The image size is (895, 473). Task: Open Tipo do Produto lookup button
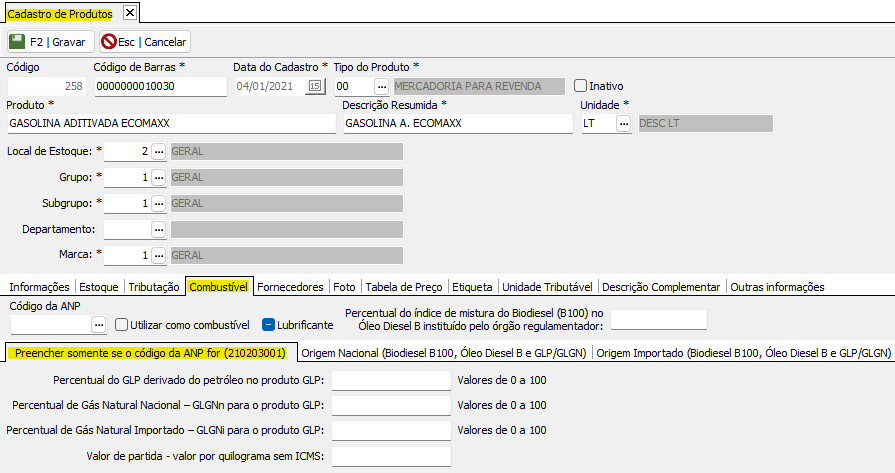pyautogui.click(x=381, y=87)
